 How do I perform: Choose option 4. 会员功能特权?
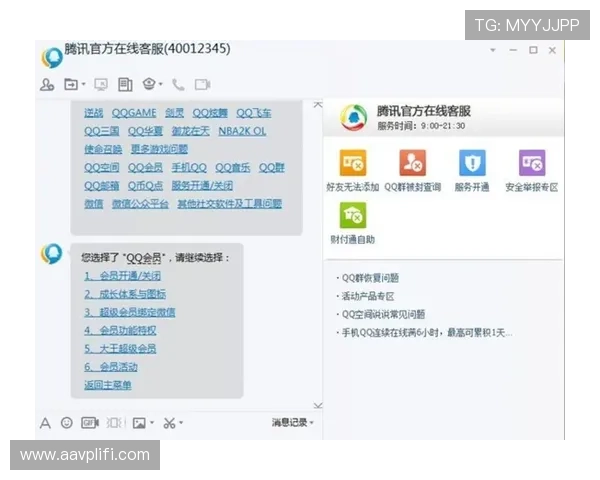pos(120,330)
